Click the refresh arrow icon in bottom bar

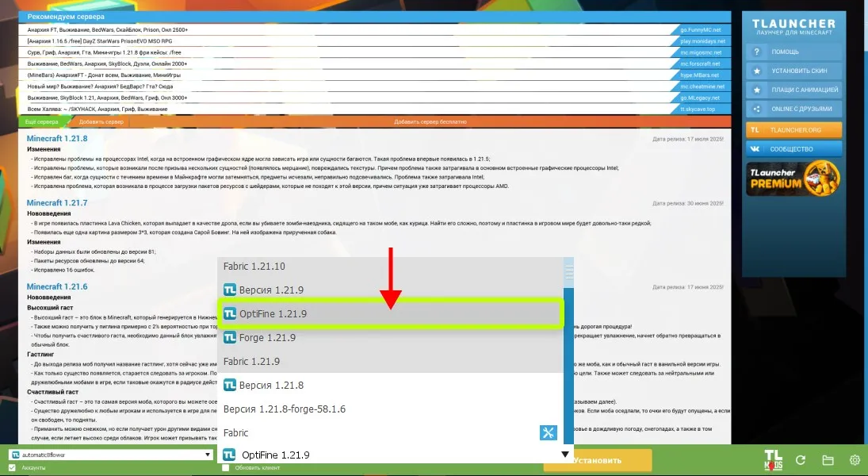801,460
